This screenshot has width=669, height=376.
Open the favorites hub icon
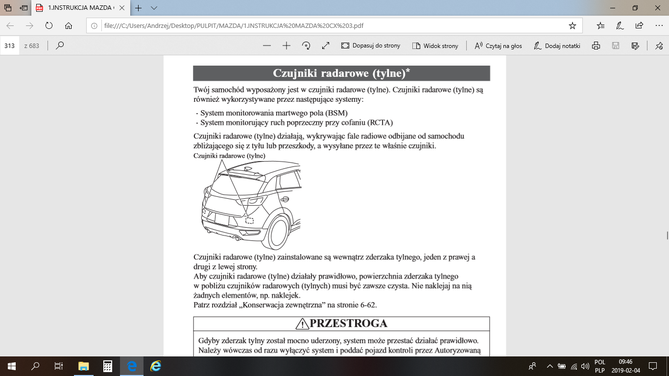click(600, 26)
